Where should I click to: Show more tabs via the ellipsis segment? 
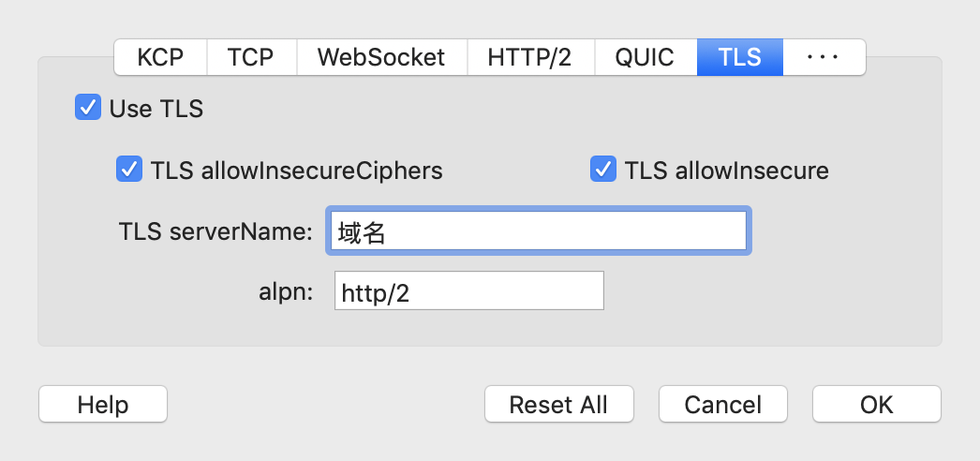[824, 57]
